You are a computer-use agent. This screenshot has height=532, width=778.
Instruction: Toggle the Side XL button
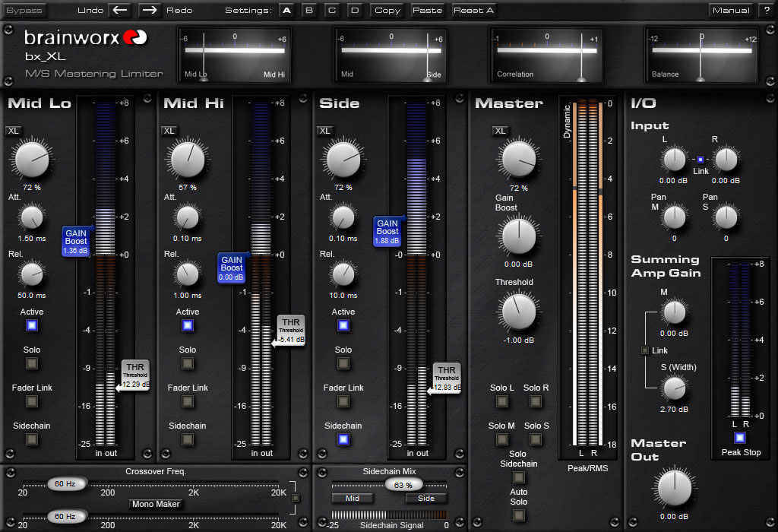325,131
